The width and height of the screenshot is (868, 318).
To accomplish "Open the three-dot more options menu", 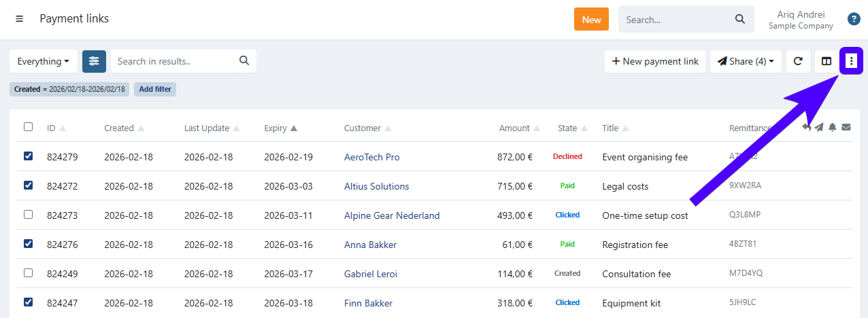I will click(x=851, y=61).
